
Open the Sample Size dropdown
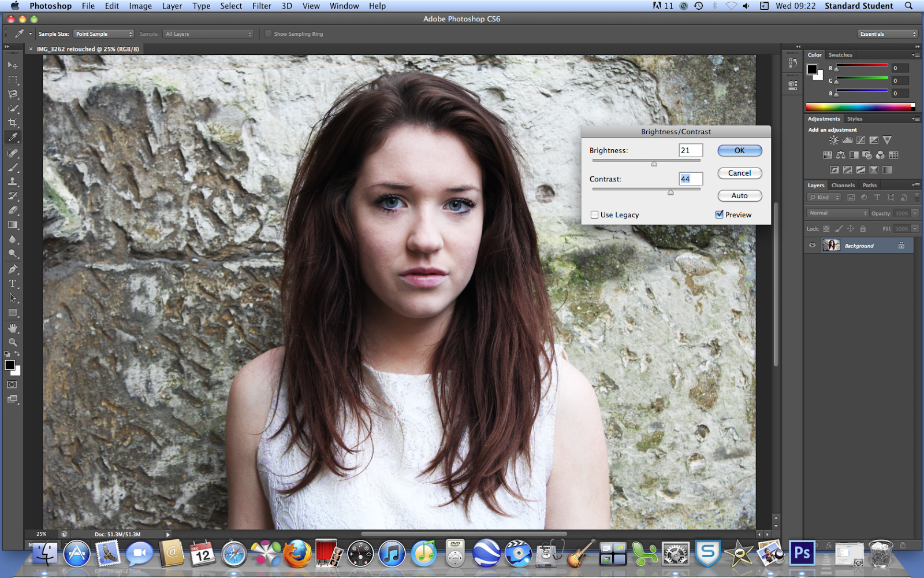click(x=104, y=34)
